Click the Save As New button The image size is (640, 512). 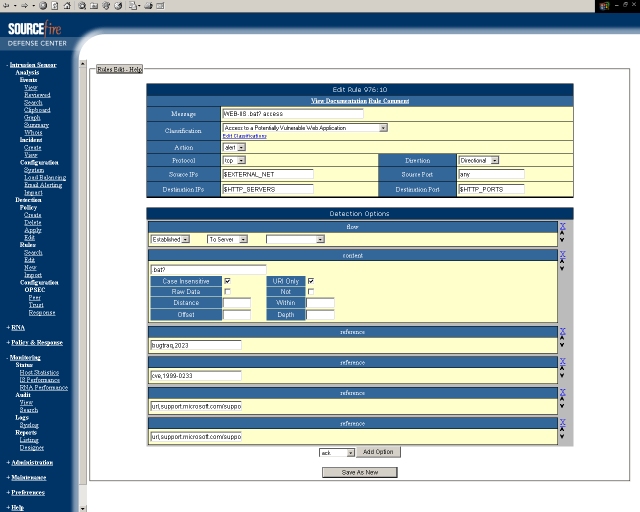click(360, 472)
